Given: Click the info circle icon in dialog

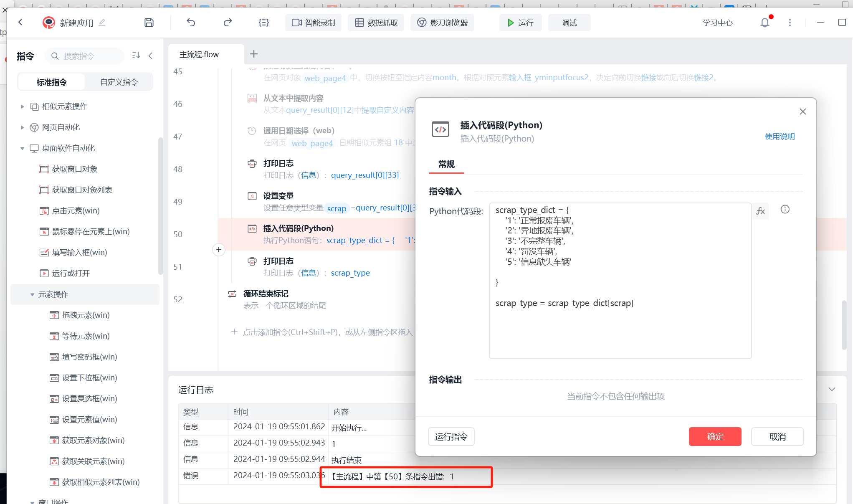Looking at the screenshot, I should (x=785, y=210).
